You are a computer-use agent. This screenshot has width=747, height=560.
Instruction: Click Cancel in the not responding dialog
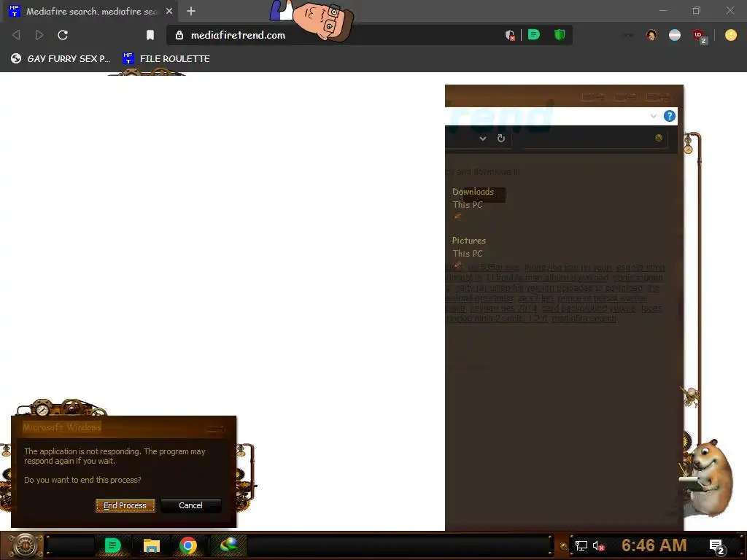[190, 505]
